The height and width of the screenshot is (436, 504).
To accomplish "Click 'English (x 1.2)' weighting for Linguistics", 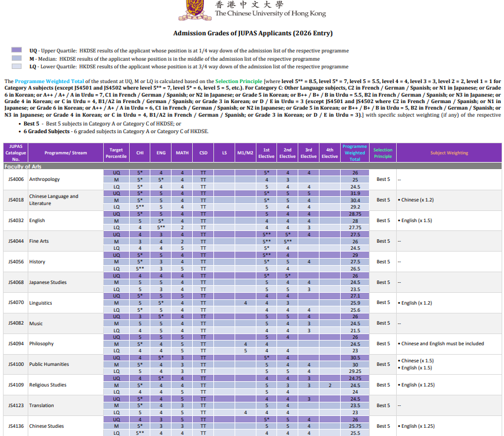I will (417, 303).
